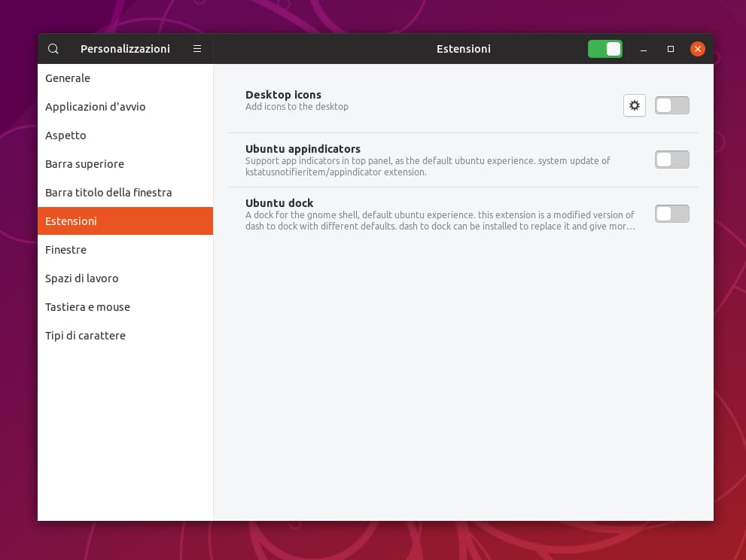Enable the Desktop icons extension

pyautogui.click(x=671, y=105)
